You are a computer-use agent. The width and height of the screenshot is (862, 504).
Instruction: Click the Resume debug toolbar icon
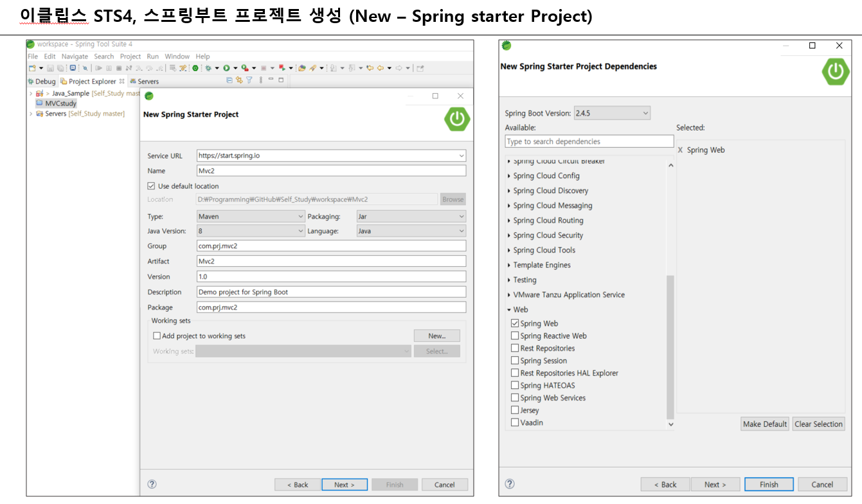[x=99, y=68]
